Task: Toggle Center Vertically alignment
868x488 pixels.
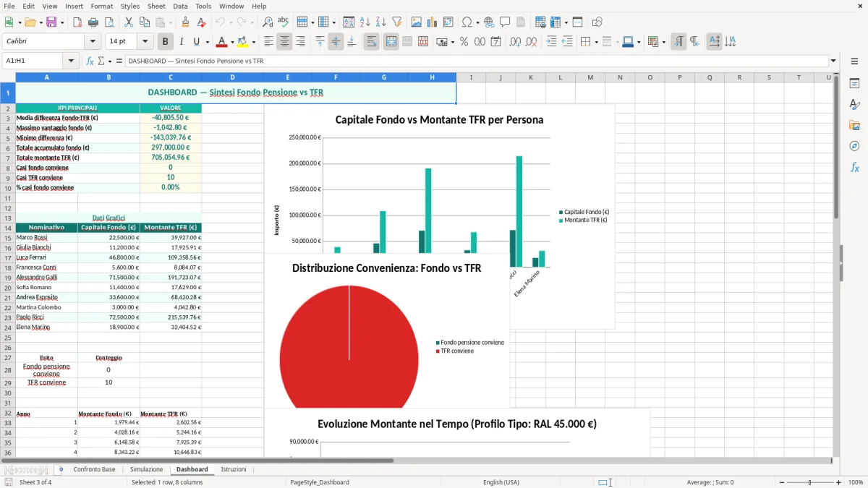Action: coord(336,42)
